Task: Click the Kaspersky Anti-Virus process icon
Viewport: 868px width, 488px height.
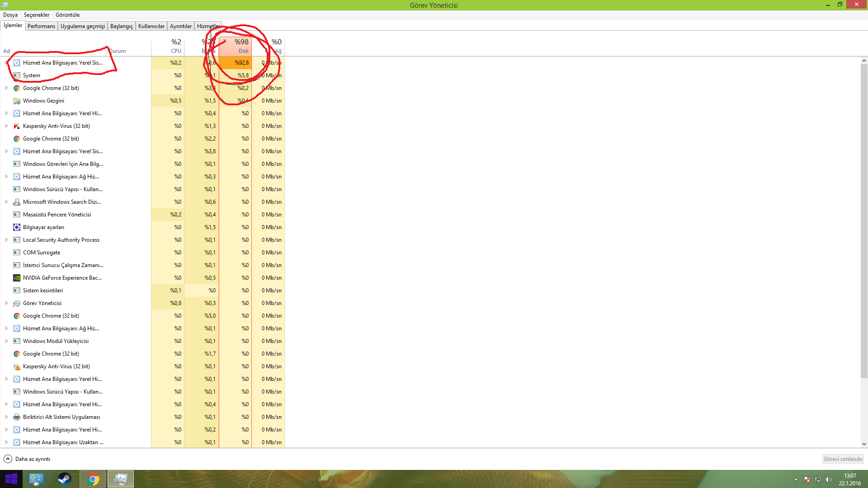Action: (17, 126)
